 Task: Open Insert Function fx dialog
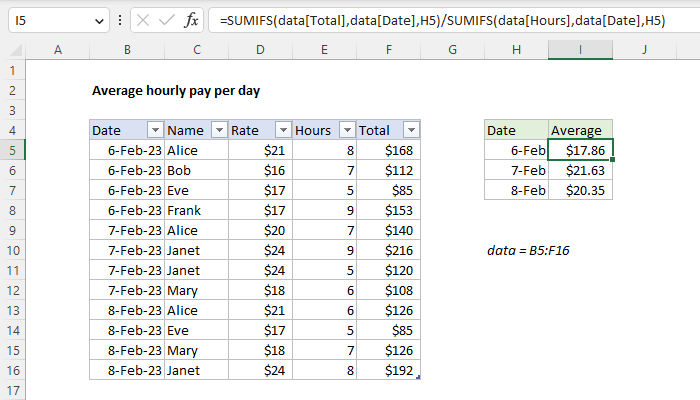point(191,21)
